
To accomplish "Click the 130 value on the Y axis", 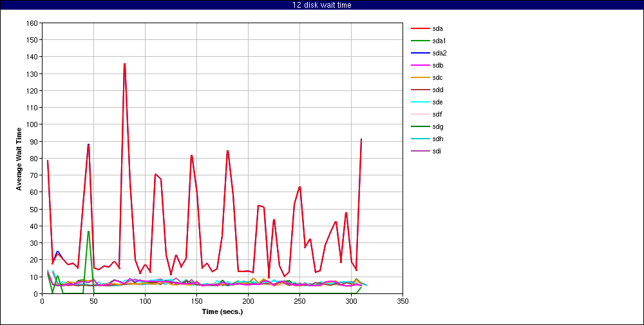I will coord(32,74).
